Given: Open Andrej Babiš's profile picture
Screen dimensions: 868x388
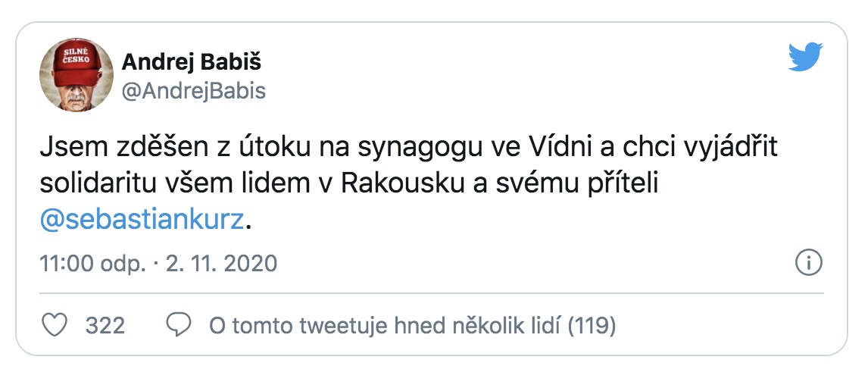Looking at the screenshot, I should click(76, 75).
